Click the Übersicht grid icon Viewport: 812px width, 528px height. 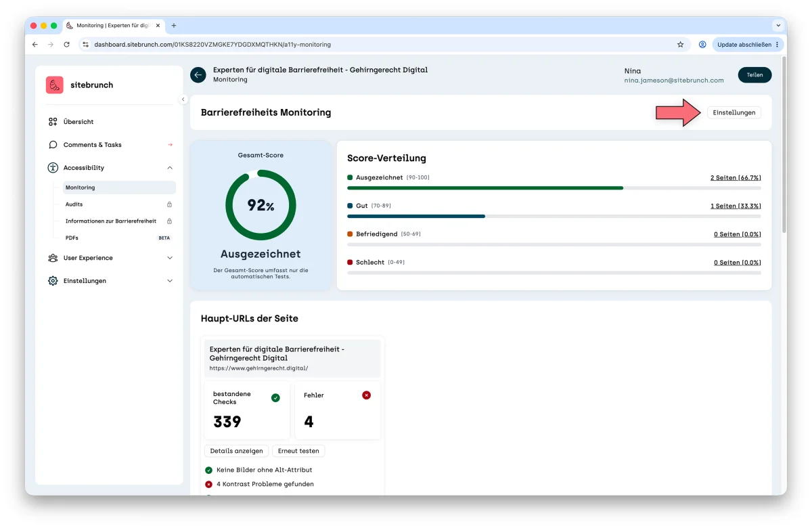coord(53,122)
